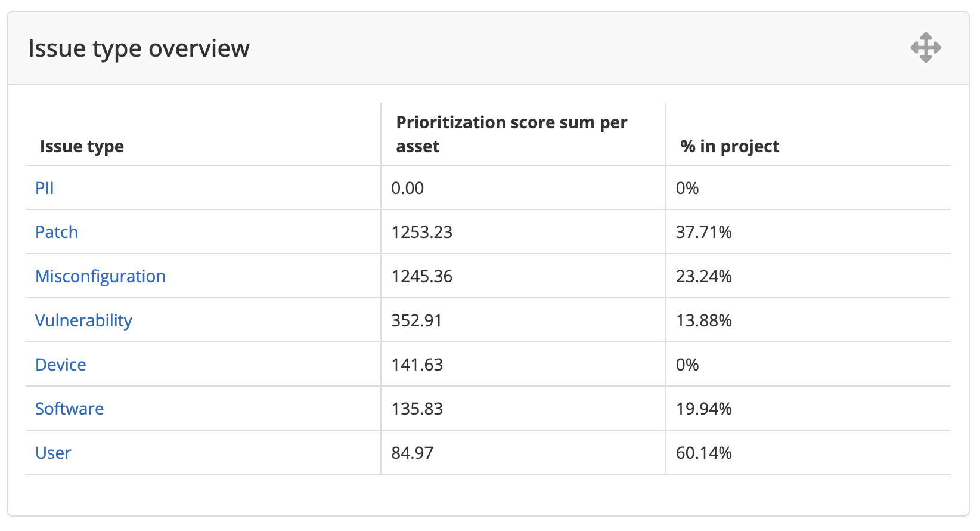Click the move widget drag icon

point(925,48)
